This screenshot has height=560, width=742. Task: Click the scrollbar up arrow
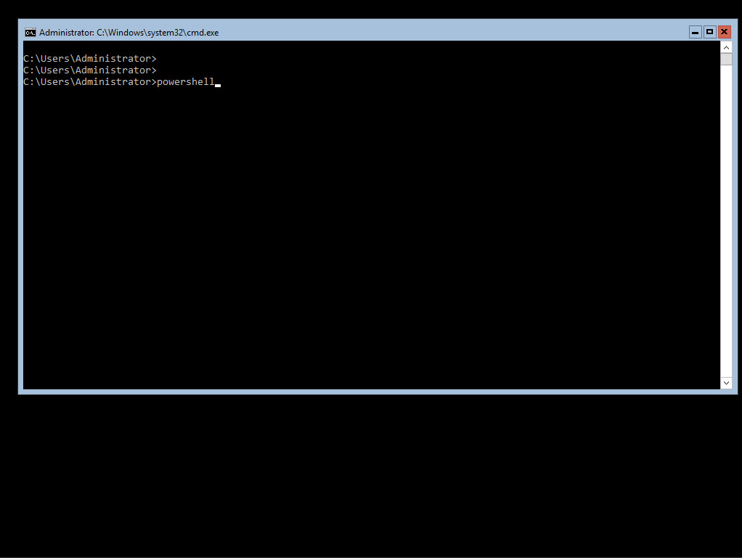[x=726, y=47]
